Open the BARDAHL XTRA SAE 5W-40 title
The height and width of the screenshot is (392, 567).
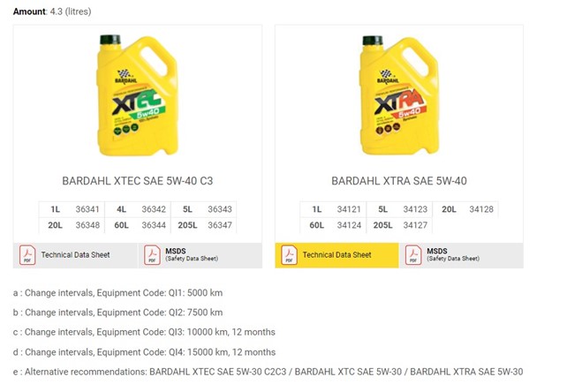pyautogui.click(x=398, y=181)
